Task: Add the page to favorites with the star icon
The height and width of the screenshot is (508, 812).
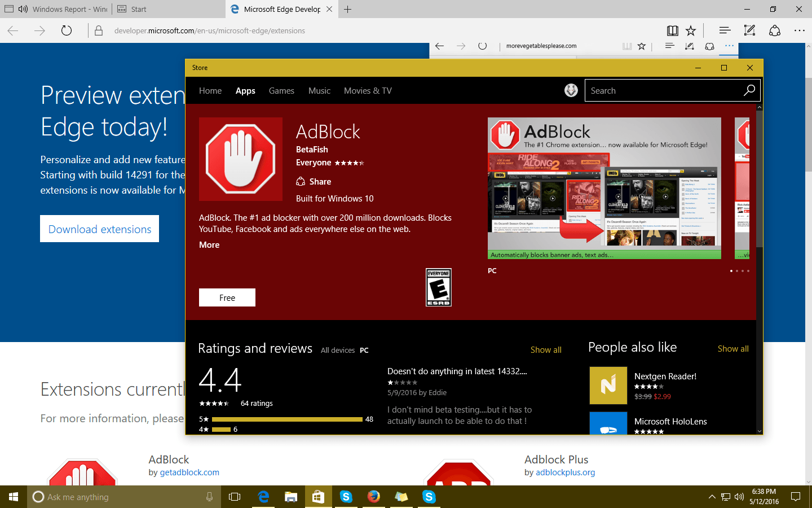Action: click(690, 30)
